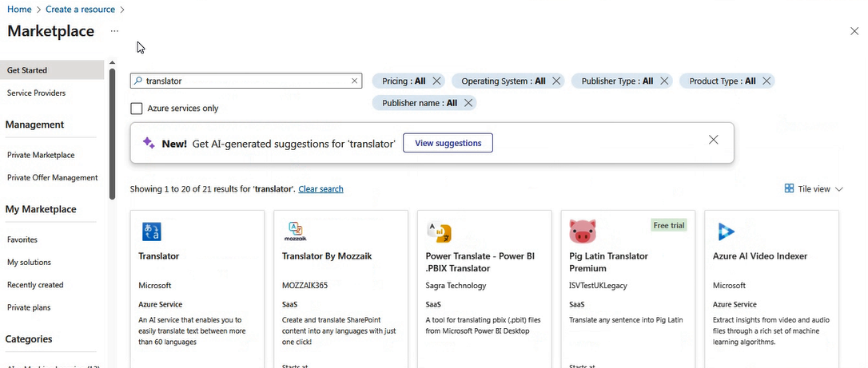Click the View suggestions button
Image resolution: width=868 pixels, height=368 pixels.
point(448,143)
